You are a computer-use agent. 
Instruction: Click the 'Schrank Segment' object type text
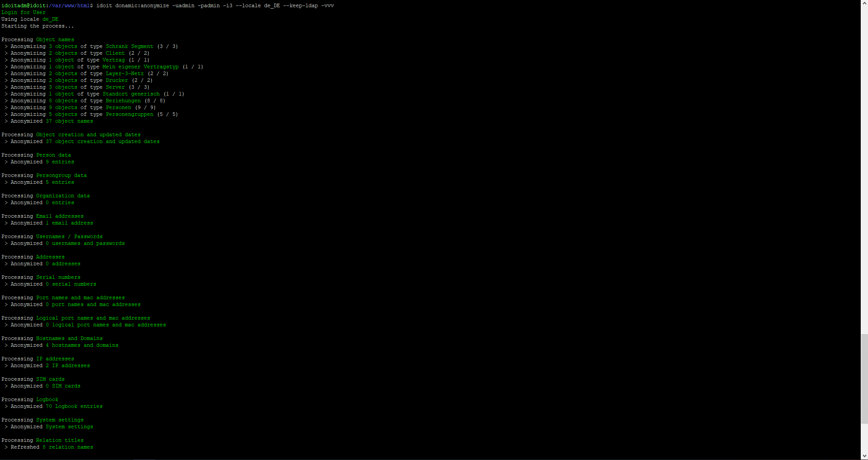click(129, 46)
